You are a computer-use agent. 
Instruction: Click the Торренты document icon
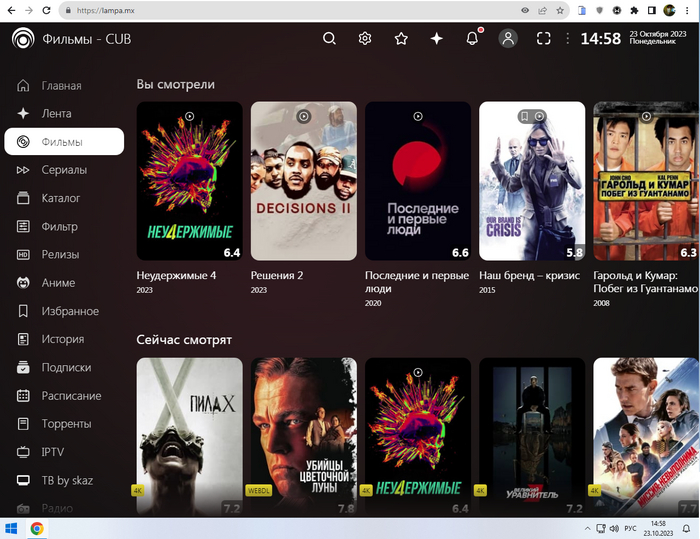pyautogui.click(x=23, y=424)
